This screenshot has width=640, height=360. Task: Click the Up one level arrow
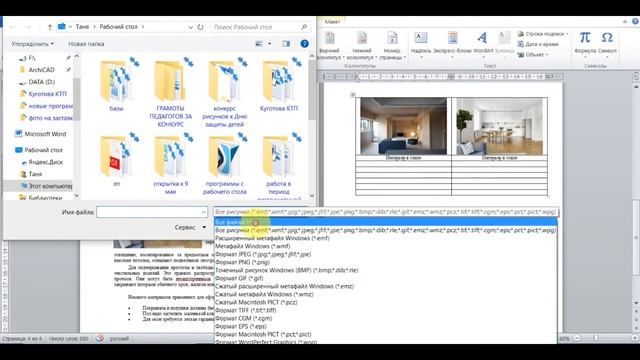pos(50,27)
